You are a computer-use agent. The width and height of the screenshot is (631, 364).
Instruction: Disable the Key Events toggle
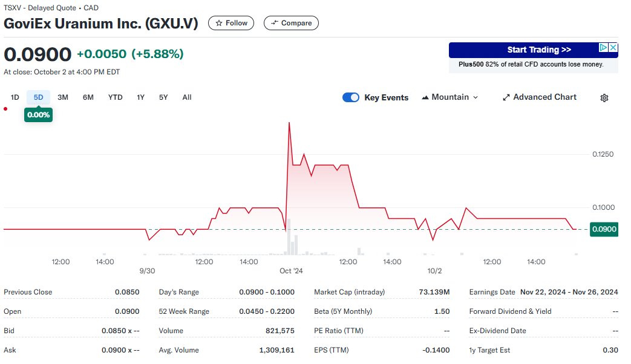tap(351, 97)
